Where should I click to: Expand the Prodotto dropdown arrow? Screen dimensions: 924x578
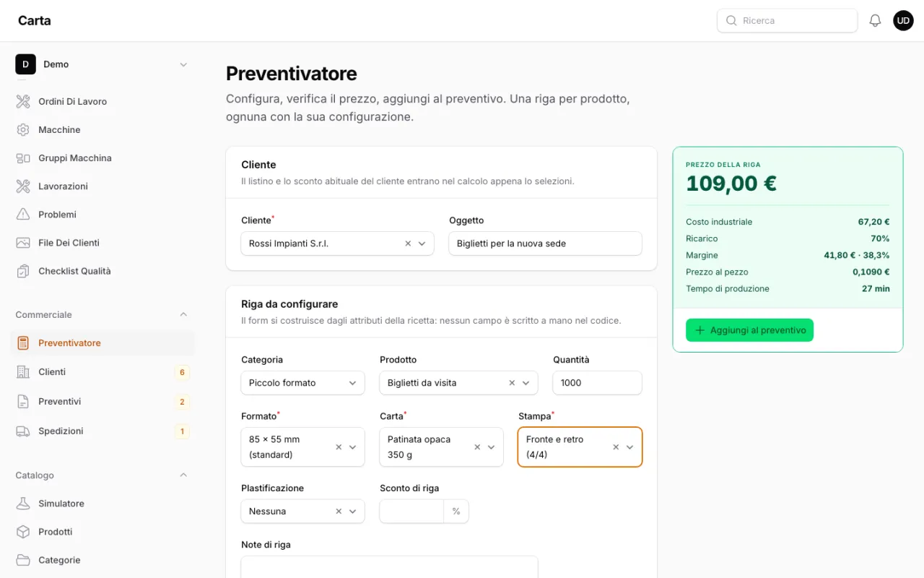[526, 383]
